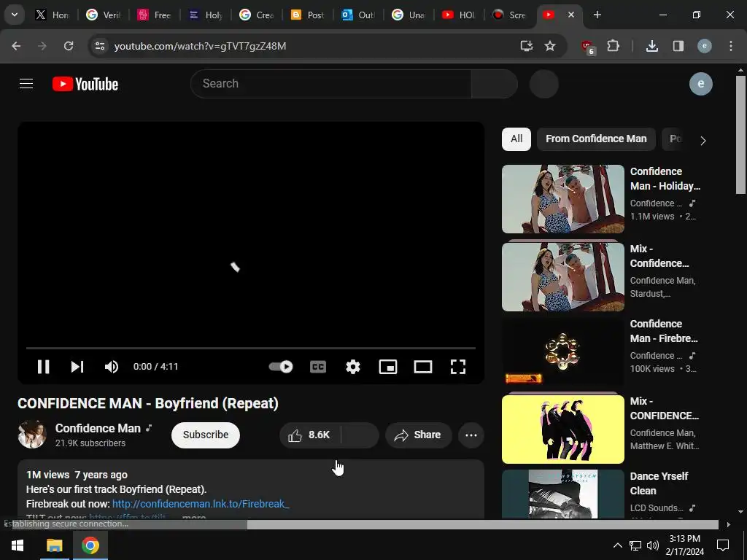Image resolution: width=747 pixels, height=560 pixels.
Task: Seek on the video progress bar
Action: pos(251,348)
